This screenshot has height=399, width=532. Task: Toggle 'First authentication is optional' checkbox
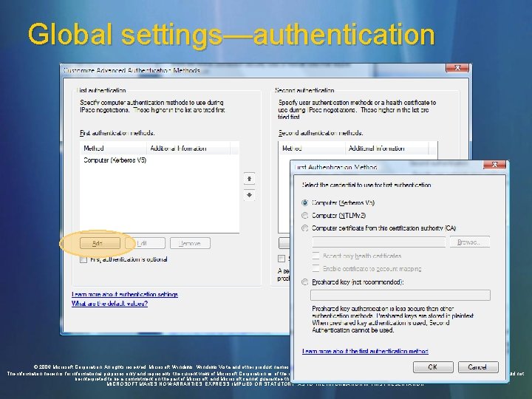(83, 259)
